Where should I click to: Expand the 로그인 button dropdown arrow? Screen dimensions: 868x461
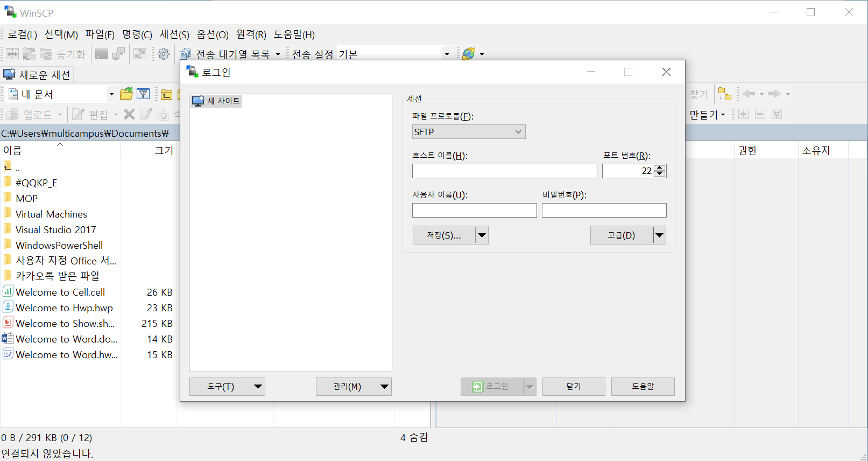pyautogui.click(x=530, y=387)
